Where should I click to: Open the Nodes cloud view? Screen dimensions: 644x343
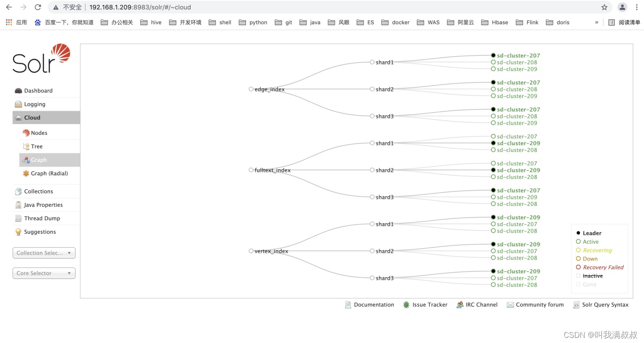pos(50,133)
